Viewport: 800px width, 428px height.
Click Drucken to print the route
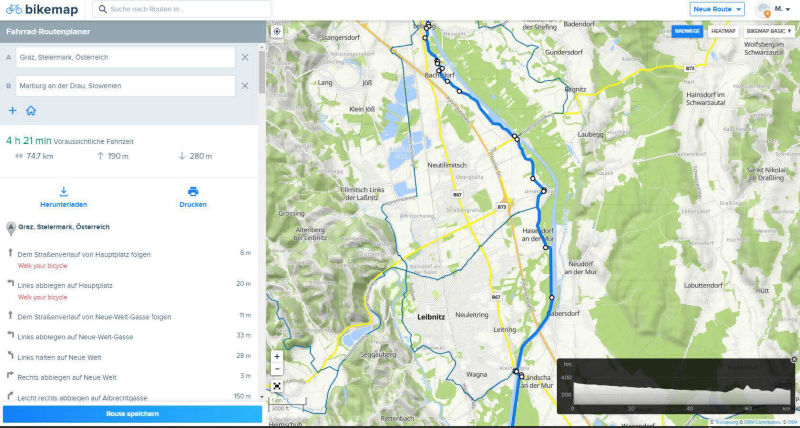click(x=193, y=196)
